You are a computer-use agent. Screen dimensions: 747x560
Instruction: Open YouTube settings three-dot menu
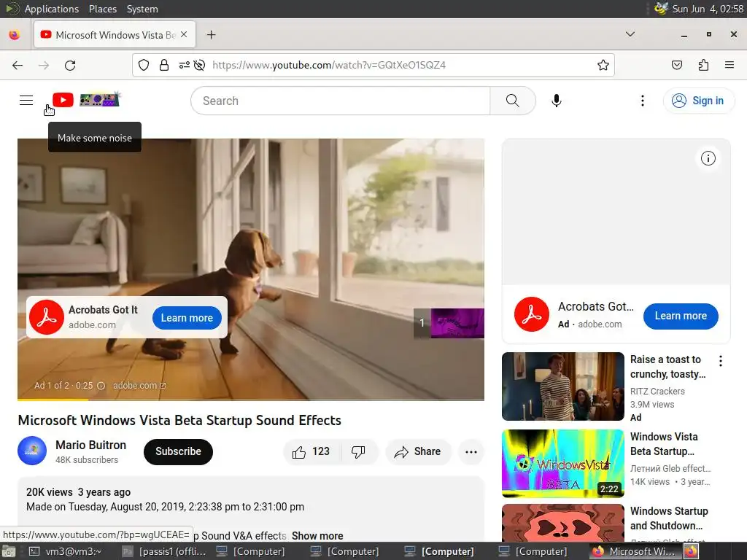pos(643,101)
